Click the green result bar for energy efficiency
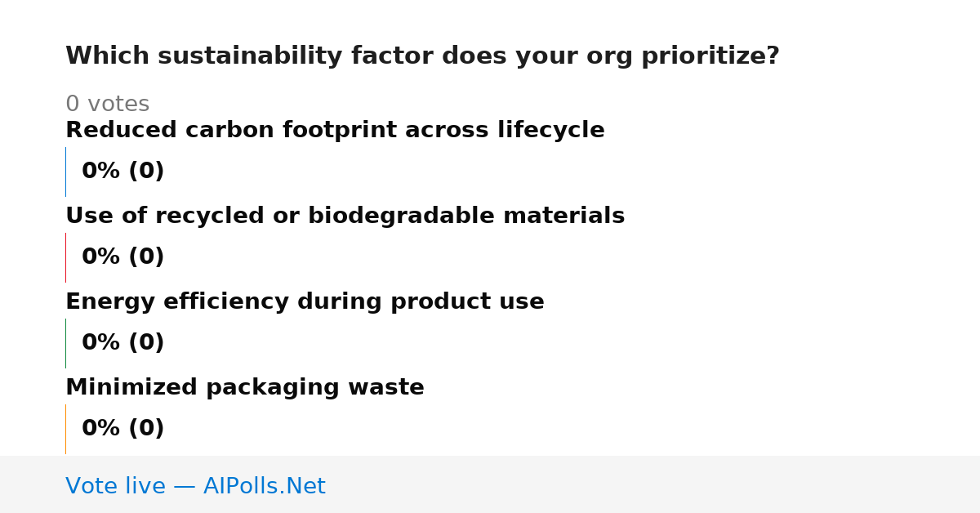Screen dimensions: 980x513 [65, 343]
